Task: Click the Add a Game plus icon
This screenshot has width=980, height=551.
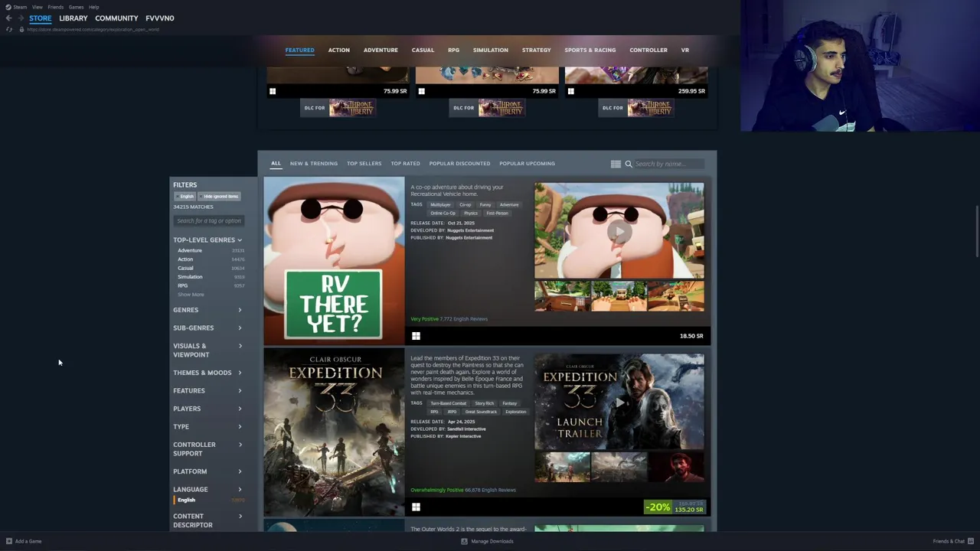Action: [x=9, y=541]
